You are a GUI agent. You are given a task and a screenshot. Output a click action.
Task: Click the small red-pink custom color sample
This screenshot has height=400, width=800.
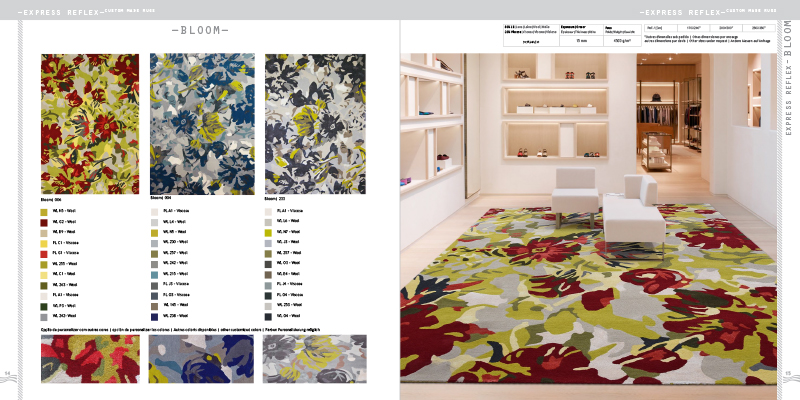click(88, 358)
